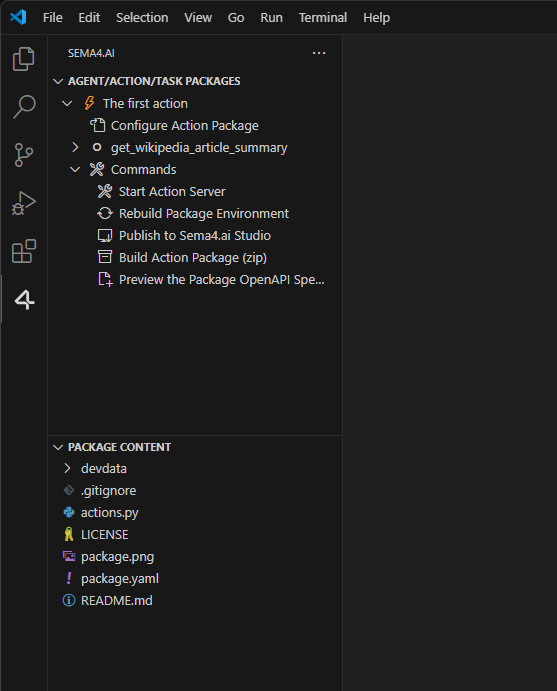Image resolution: width=557 pixels, height=691 pixels.
Task: Open the Go menu
Action: [236, 18]
